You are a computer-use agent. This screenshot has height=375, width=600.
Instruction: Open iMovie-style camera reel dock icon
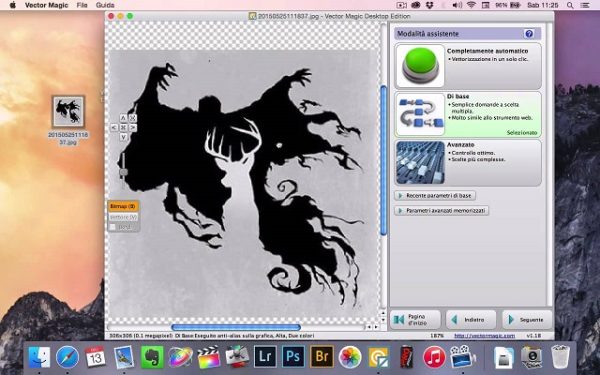pyautogui.click(x=462, y=357)
